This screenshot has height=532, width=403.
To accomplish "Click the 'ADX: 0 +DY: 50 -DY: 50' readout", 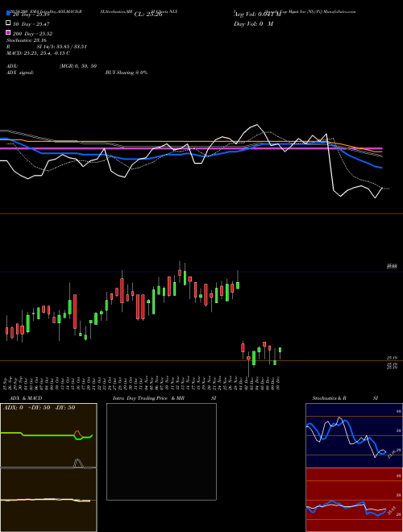I will pos(39,408).
